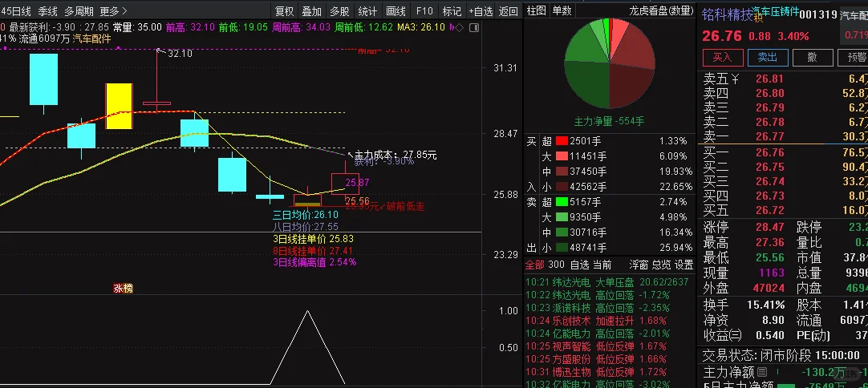The width and height of the screenshot is (868, 388).
Task: Click the 龙虎看盘(数量) title
Action: click(661, 10)
